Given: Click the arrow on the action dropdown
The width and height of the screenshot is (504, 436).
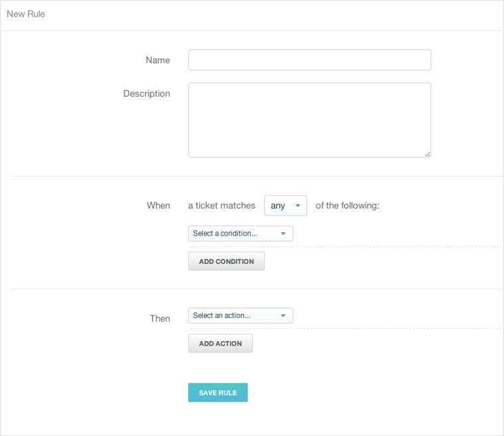Looking at the screenshot, I should click(x=283, y=316).
